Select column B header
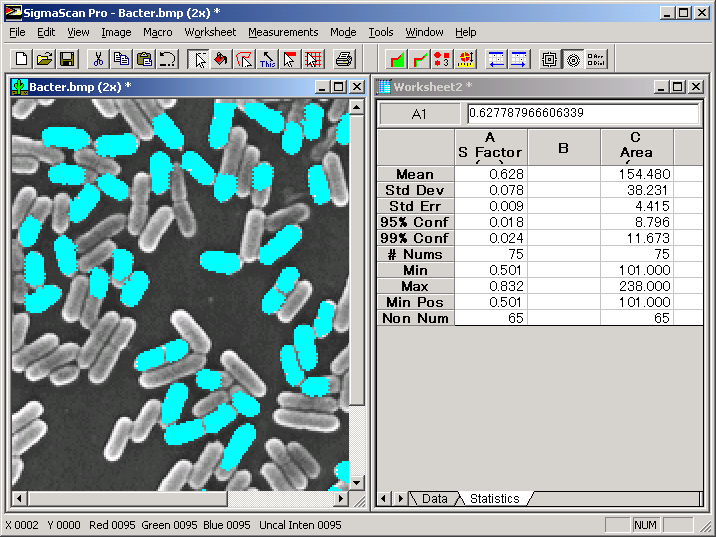The height and width of the screenshot is (537, 716). (564, 147)
